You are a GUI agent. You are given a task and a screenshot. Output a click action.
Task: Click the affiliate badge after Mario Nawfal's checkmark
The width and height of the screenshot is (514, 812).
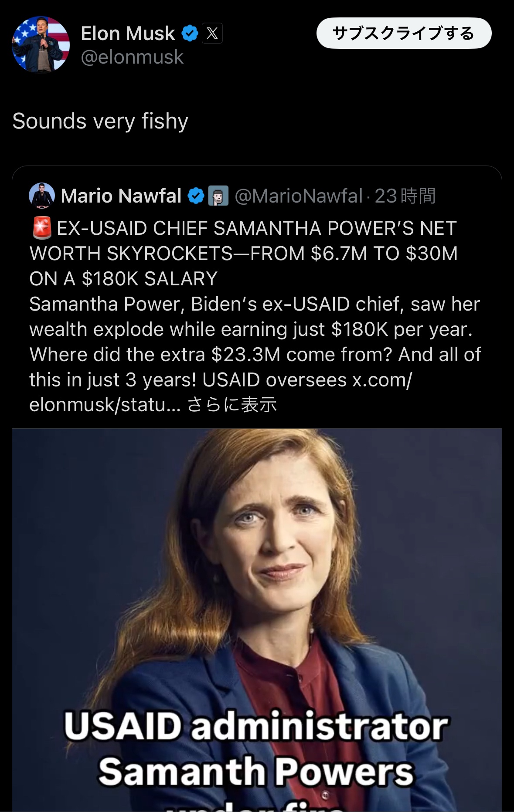(218, 196)
